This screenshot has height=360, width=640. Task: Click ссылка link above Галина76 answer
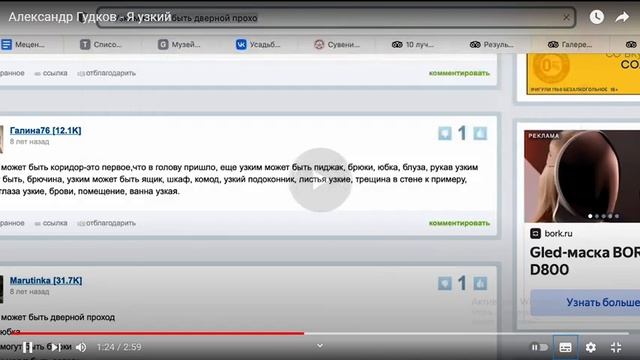pos(51,73)
